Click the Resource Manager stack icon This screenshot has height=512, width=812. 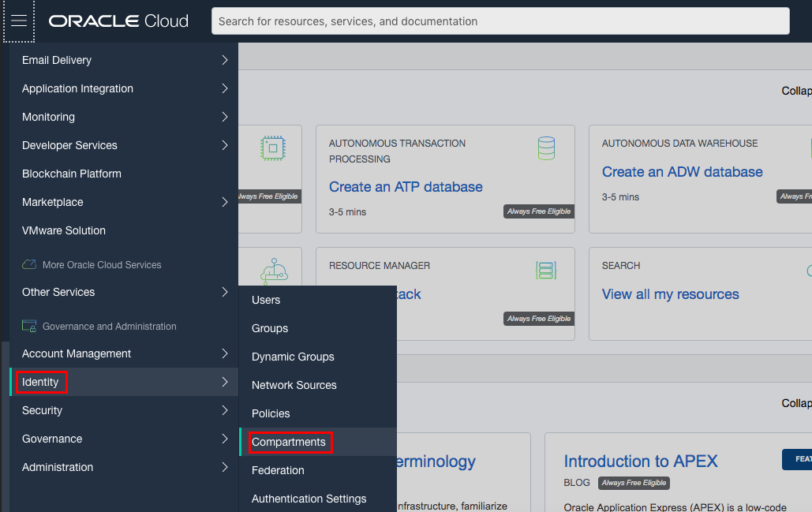click(546, 271)
